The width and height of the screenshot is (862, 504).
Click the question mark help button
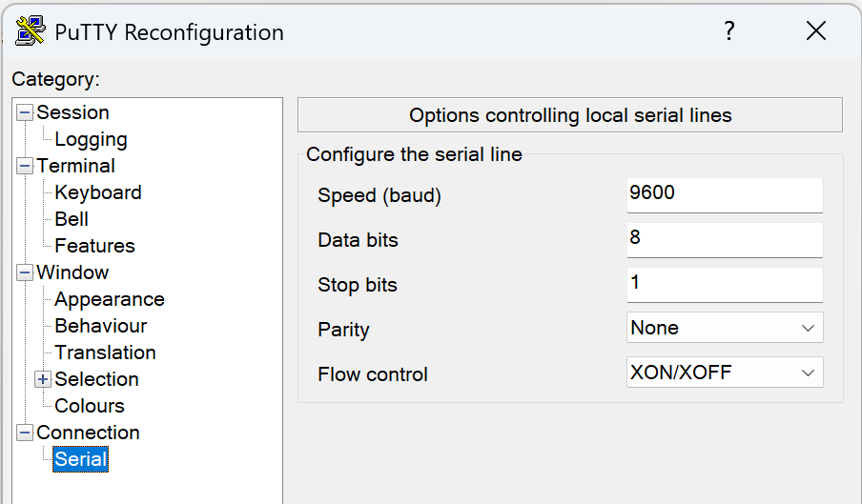tap(729, 31)
